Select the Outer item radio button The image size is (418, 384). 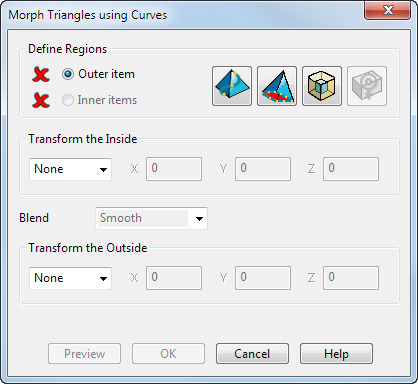[68, 74]
